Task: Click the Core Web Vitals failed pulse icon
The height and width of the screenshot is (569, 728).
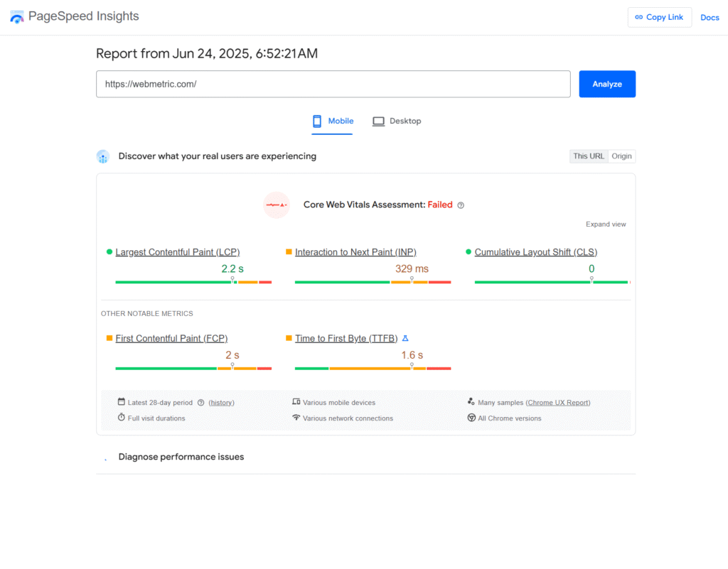Action: click(x=277, y=205)
